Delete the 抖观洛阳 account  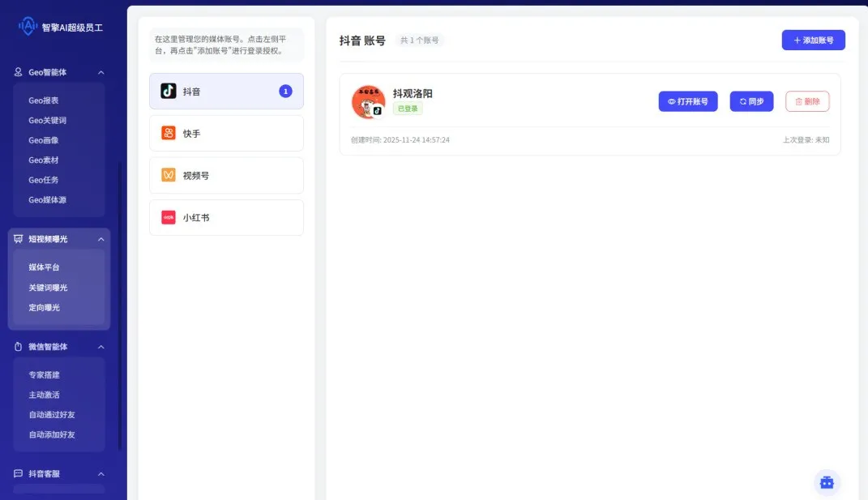click(807, 101)
